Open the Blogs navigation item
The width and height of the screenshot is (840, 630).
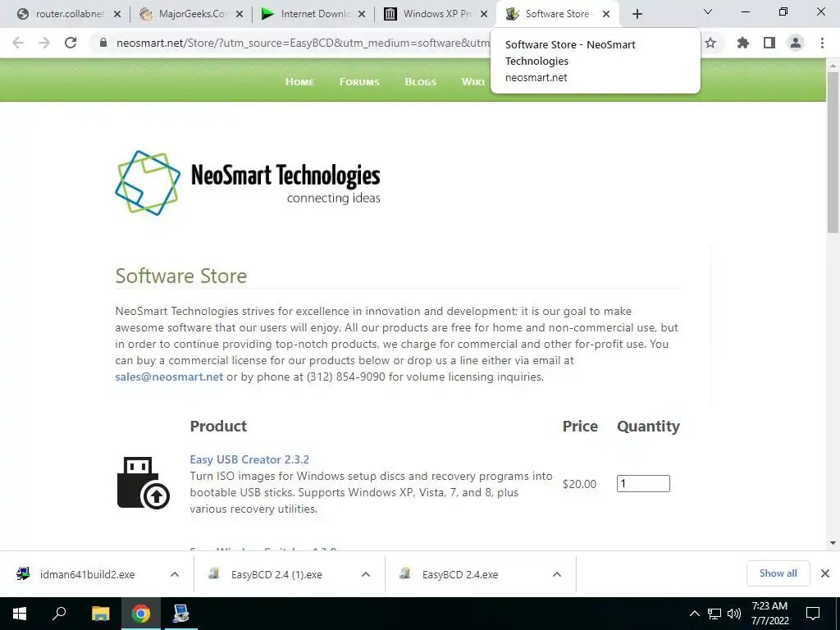421,81
